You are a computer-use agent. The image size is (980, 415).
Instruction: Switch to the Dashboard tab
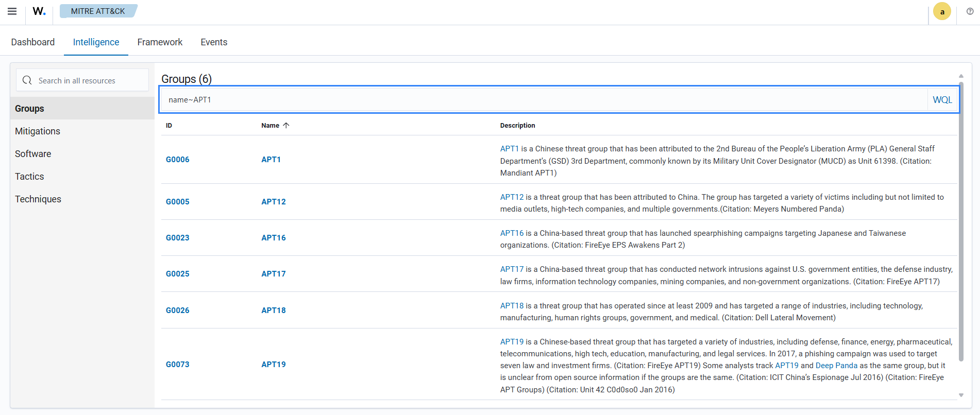(33, 42)
